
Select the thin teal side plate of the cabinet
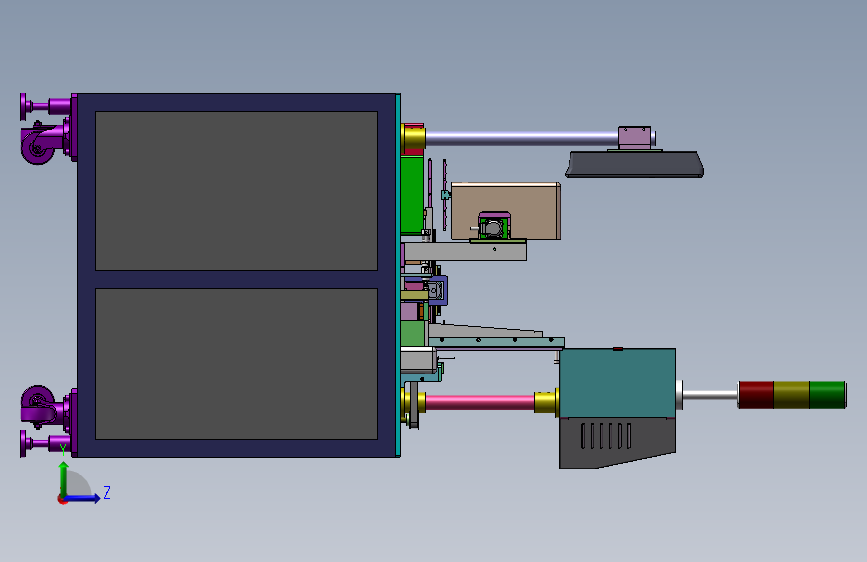[x=398, y=275]
